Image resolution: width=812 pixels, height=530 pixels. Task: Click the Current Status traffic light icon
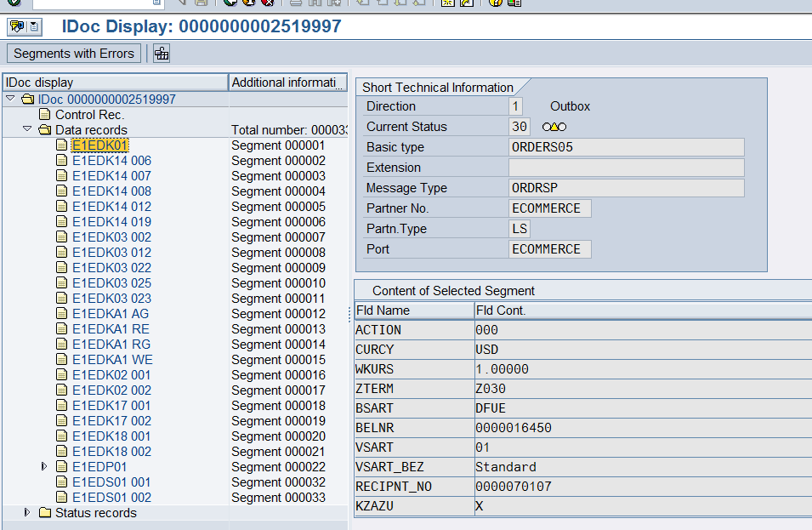[554, 127]
